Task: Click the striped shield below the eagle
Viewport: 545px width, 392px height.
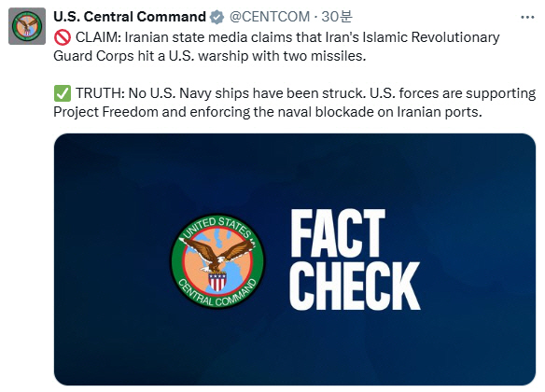Action: pos(217,282)
